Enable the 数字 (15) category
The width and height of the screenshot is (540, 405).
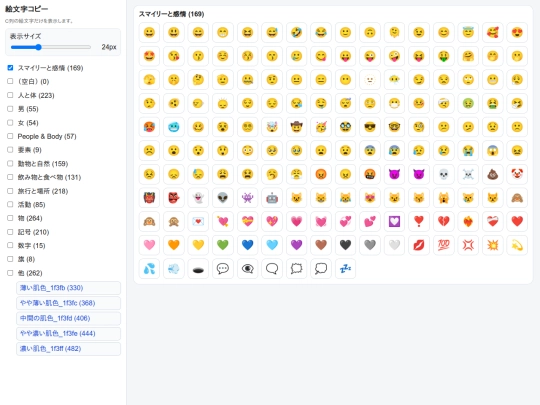(10, 245)
